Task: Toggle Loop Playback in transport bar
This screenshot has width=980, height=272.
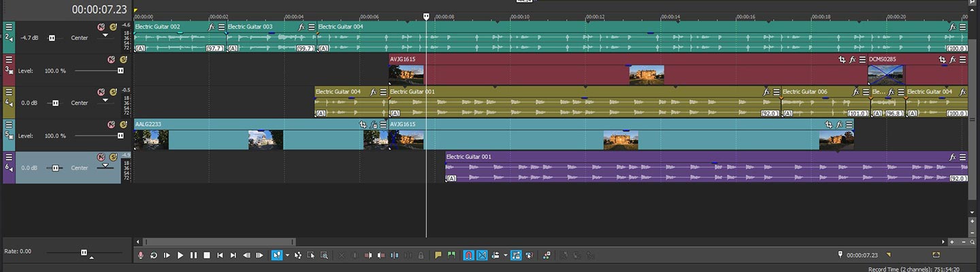Action: click(154, 255)
